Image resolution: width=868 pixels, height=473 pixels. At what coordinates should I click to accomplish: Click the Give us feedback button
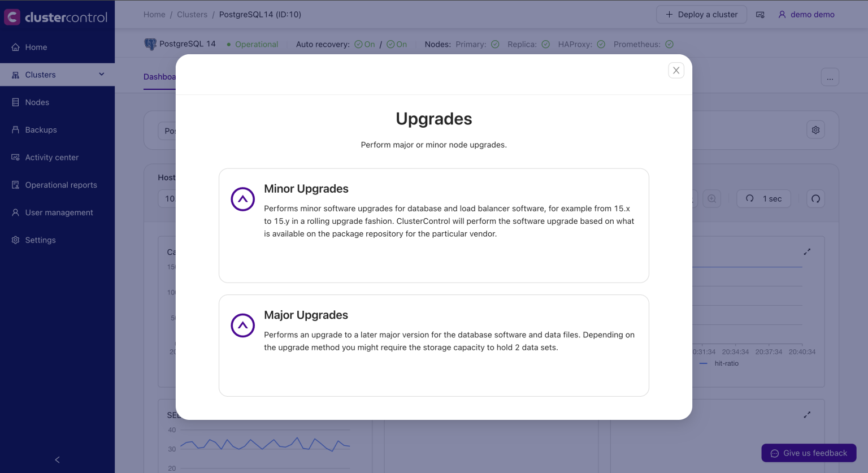[809, 453]
